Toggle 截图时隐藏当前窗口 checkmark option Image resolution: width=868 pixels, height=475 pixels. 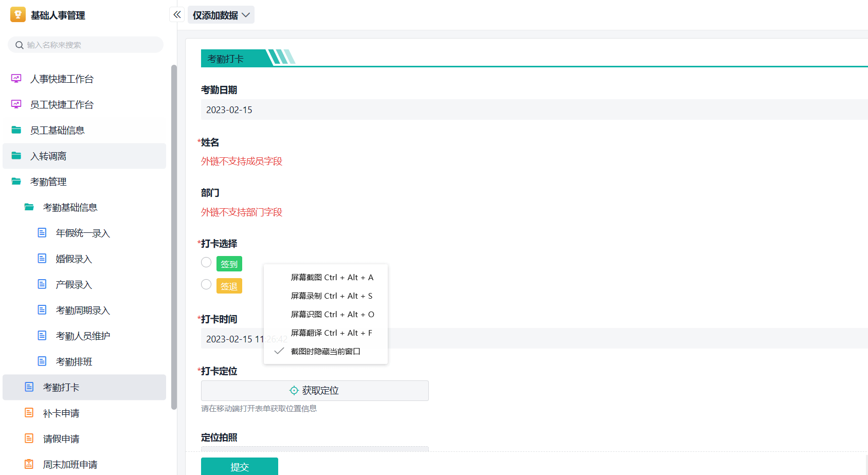tap(325, 351)
